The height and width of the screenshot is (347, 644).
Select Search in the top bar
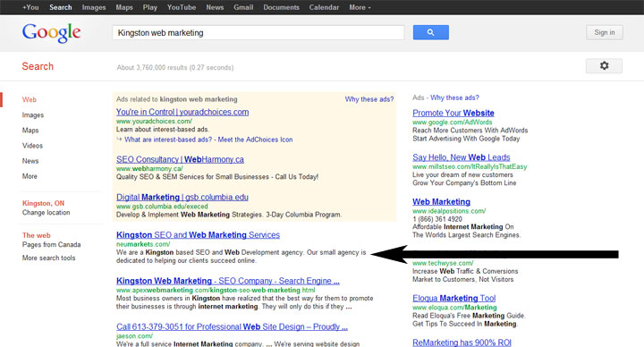[61, 7]
